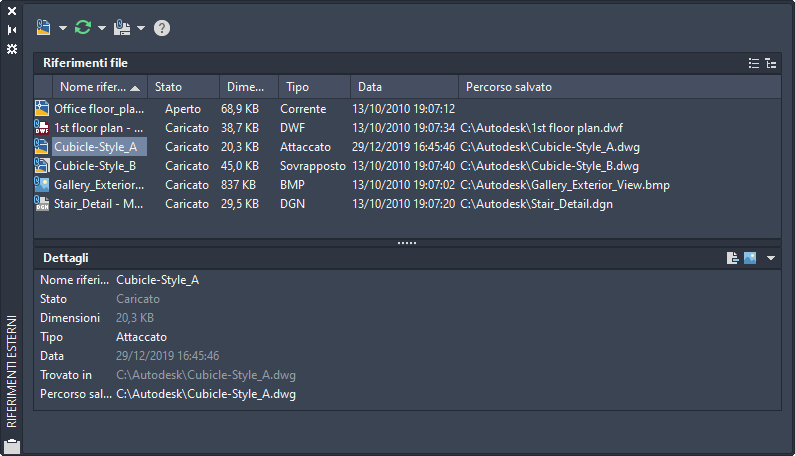Switch file references to tree view
This screenshot has height=456, width=795.
coord(770,63)
